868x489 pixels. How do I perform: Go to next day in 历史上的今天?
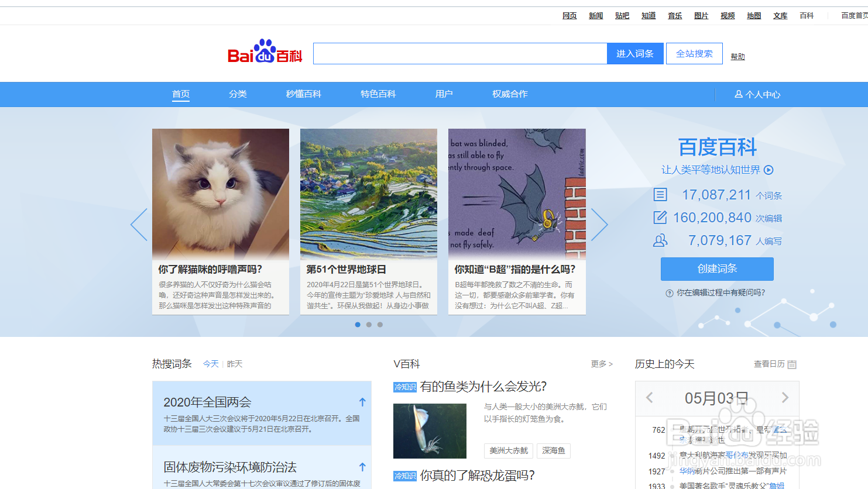coord(785,398)
